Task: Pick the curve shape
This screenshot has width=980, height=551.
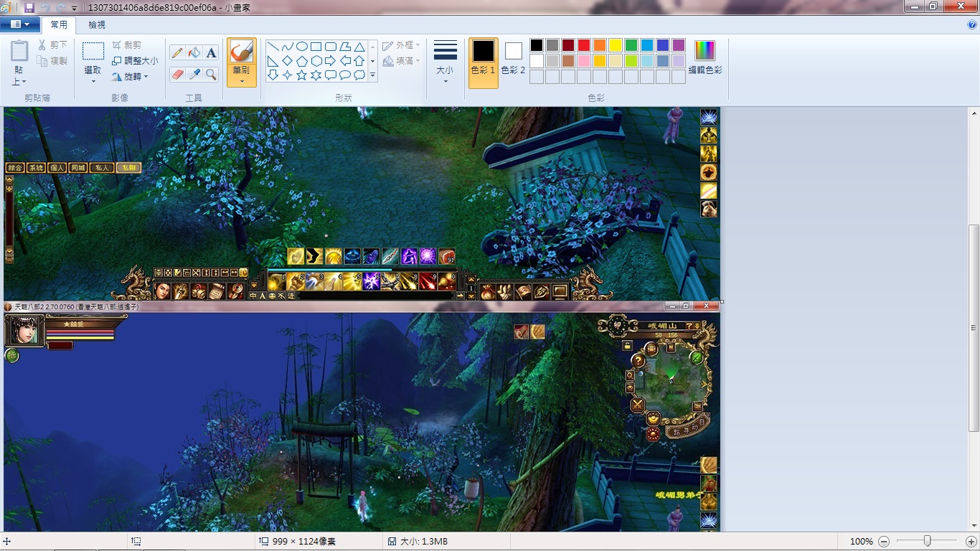Action: click(288, 47)
